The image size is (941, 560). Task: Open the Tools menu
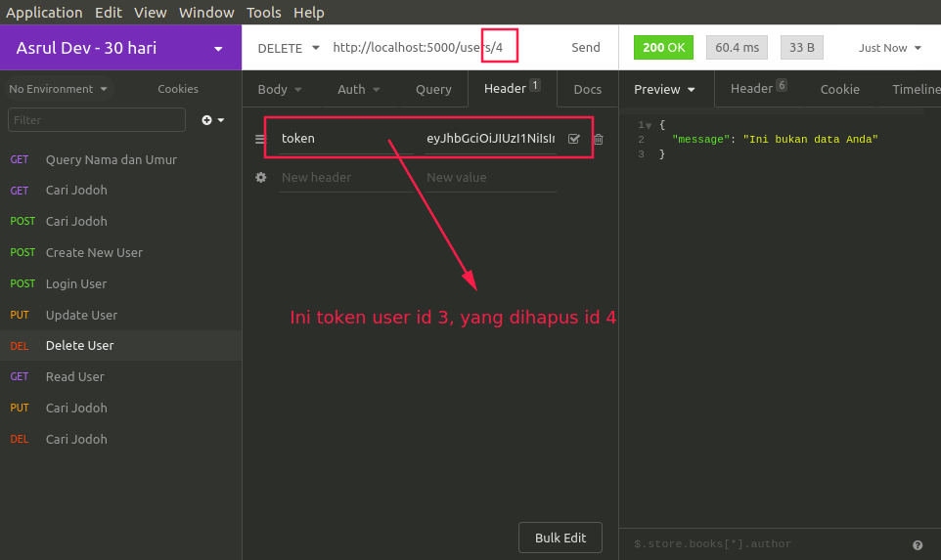click(263, 12)
